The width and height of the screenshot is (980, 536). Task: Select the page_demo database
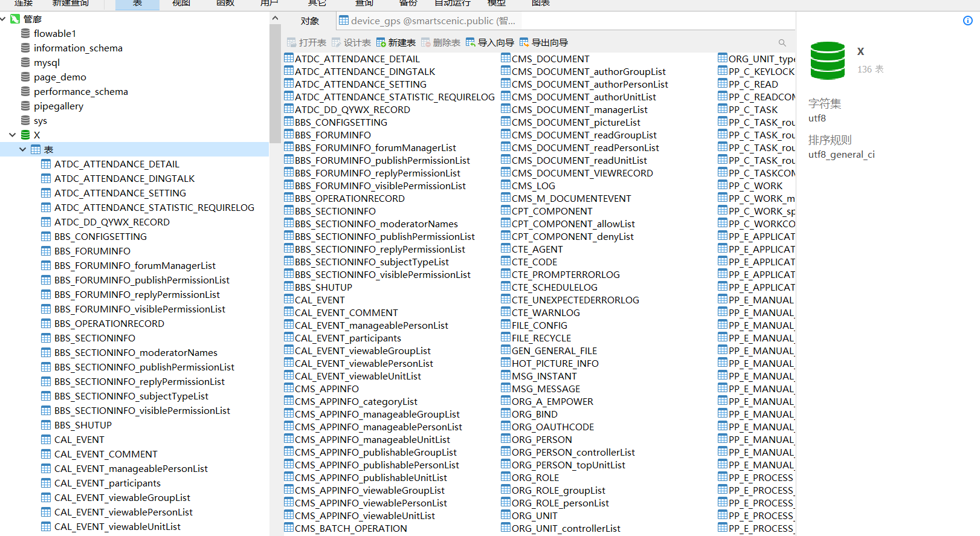pos(60,77)
